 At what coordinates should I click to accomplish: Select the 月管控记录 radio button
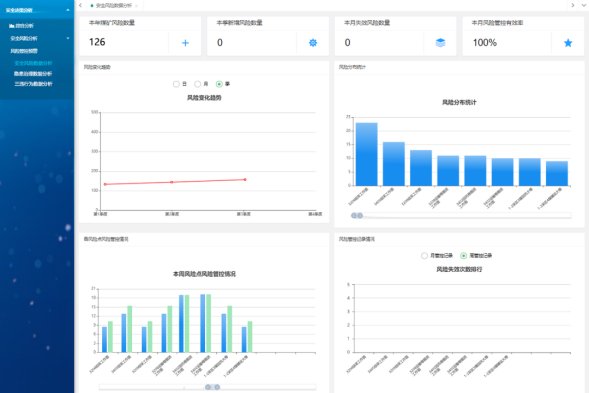pyautogui.click(x=424, y=255)
